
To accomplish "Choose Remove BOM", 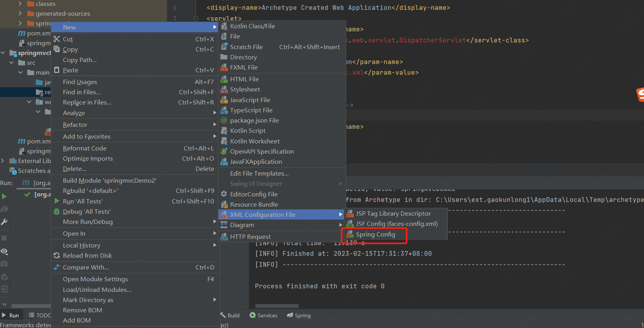I will (135, 310).
